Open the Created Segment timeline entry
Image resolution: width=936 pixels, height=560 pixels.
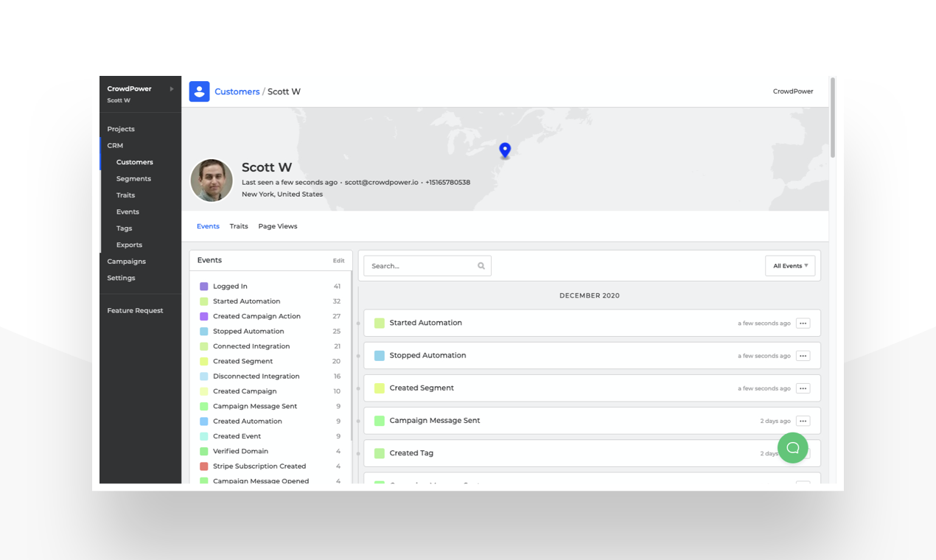[x=592, y=388]
